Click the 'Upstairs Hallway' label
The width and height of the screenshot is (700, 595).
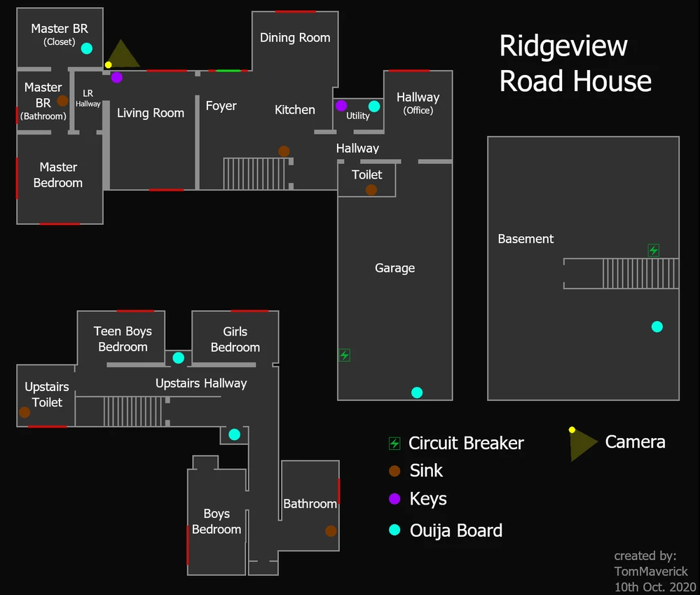point(201,383)
